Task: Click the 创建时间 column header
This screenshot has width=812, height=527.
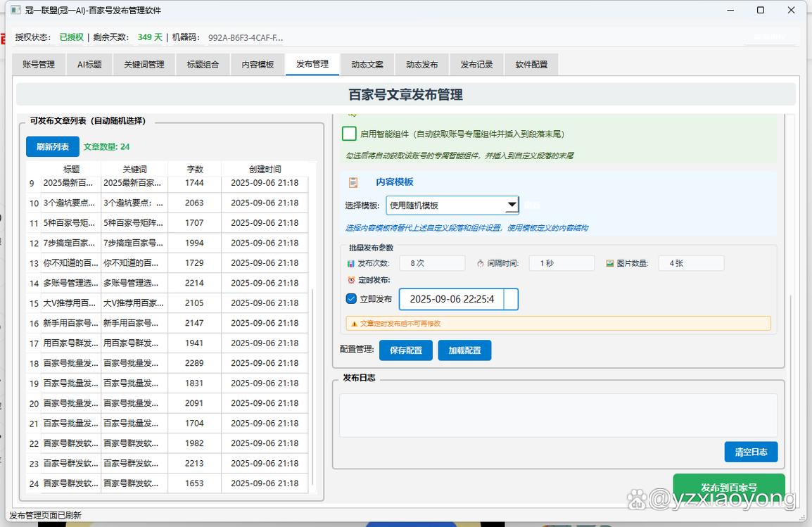Action: click(265, 170)
